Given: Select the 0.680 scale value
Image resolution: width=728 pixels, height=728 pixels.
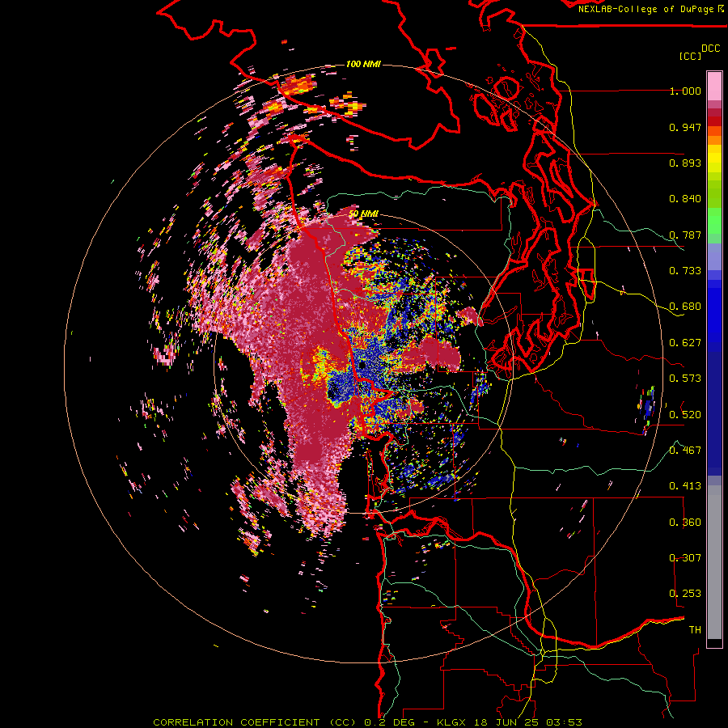Looking at the screenshot, I should point(685,307).
